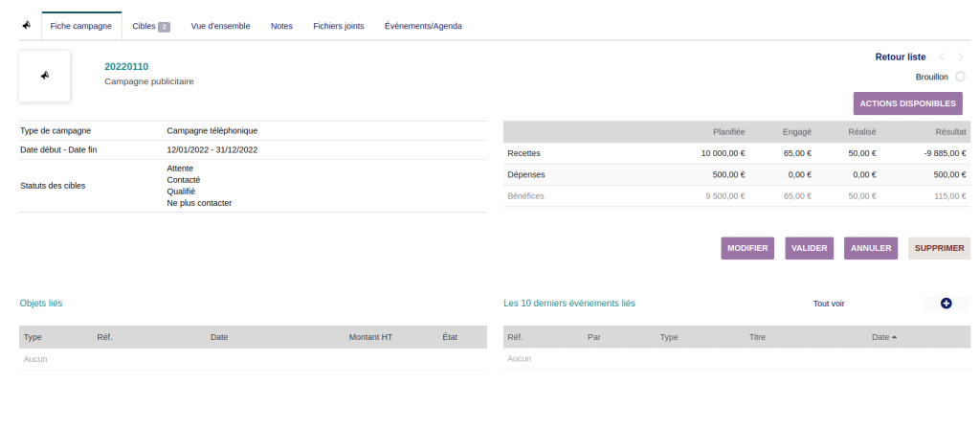Click the campaign megaphone thumbnail image
This screenshot has width=980, height=429.
[44, 76]
